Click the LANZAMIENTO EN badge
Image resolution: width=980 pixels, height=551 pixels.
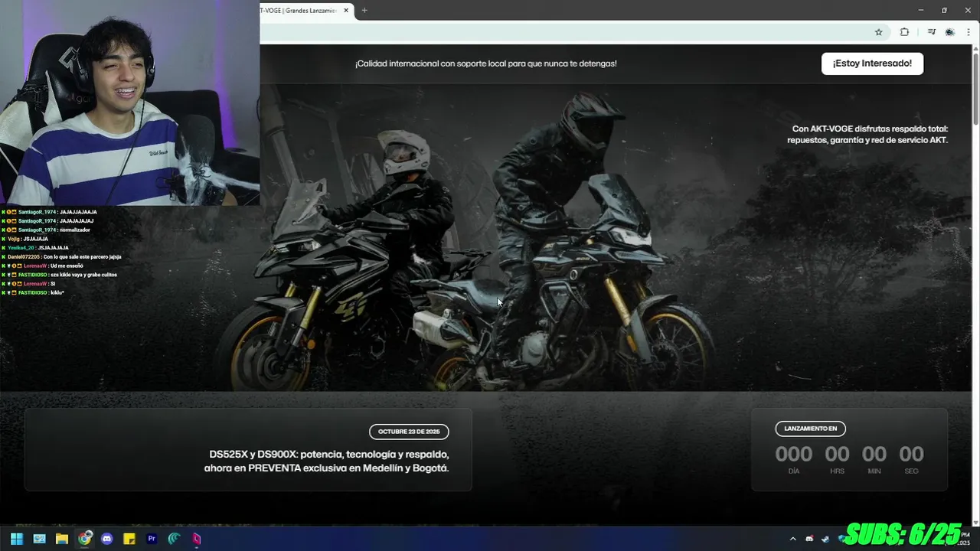coord(810,429)
